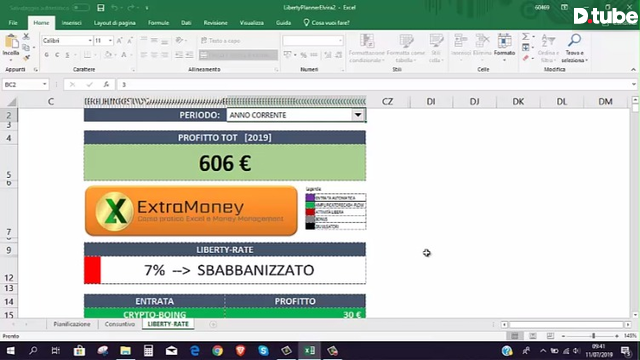Toggle bold G formatting

[x=47, y=55]
